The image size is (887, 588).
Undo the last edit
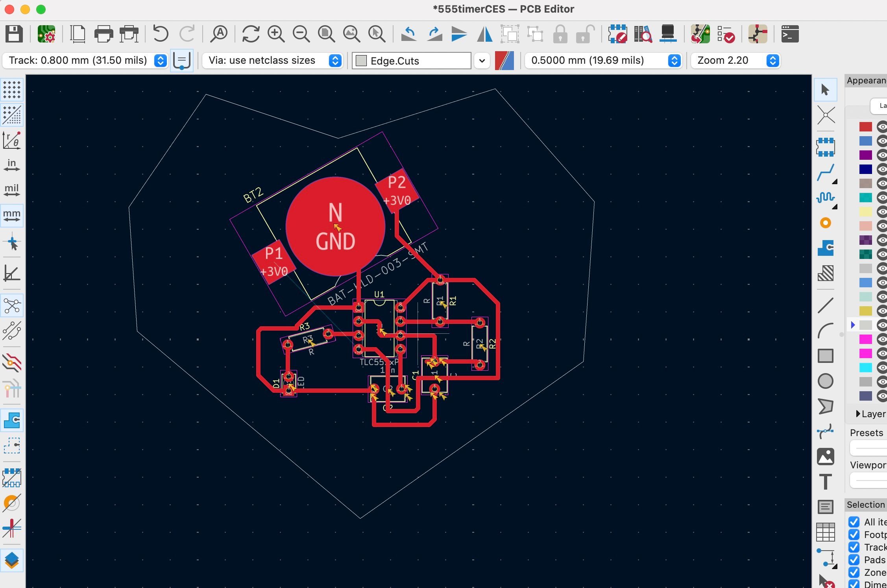pos(161,34)
